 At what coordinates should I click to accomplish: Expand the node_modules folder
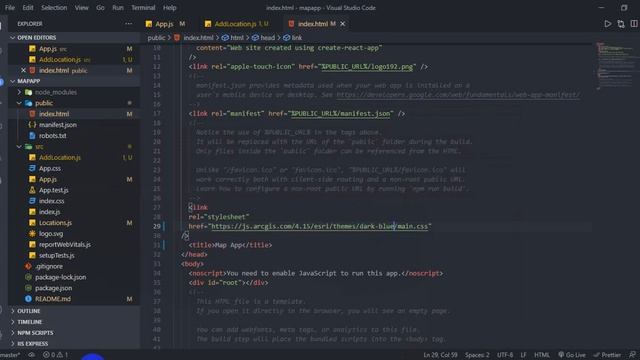56,92
